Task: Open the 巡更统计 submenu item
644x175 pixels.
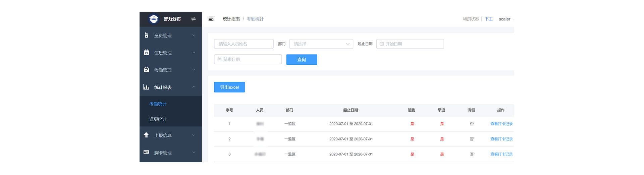Action: pyautogui.click(x=158, y=119)
